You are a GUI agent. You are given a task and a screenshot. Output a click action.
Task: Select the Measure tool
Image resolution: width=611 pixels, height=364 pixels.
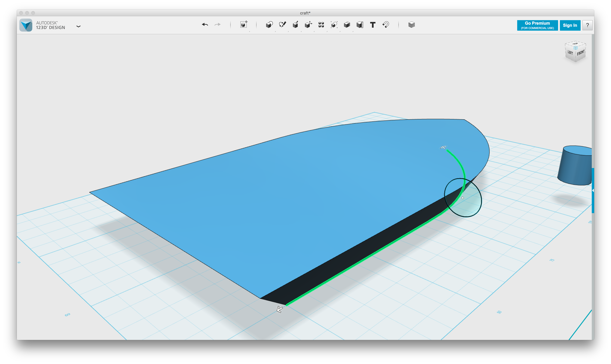point(360,24)
